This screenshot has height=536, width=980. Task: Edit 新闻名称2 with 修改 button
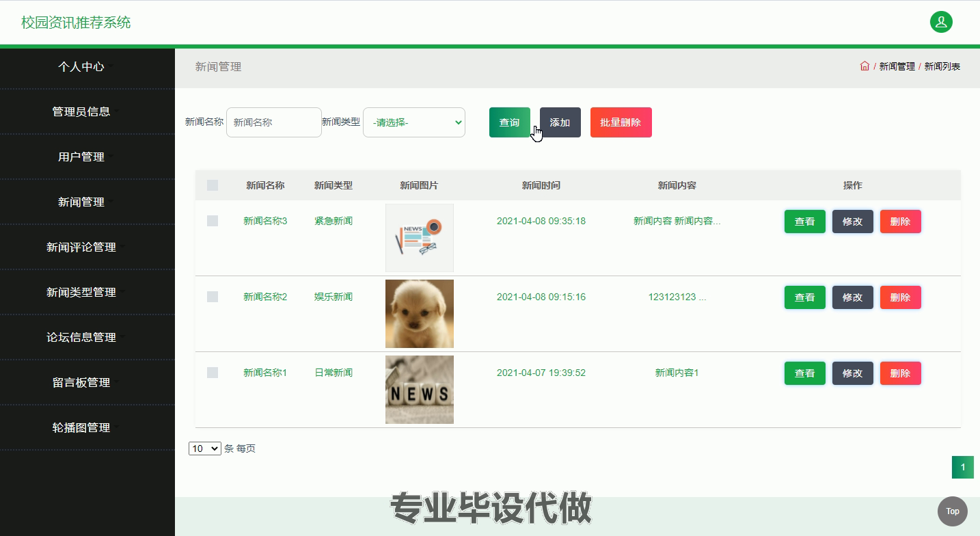(x=853, y=297)
